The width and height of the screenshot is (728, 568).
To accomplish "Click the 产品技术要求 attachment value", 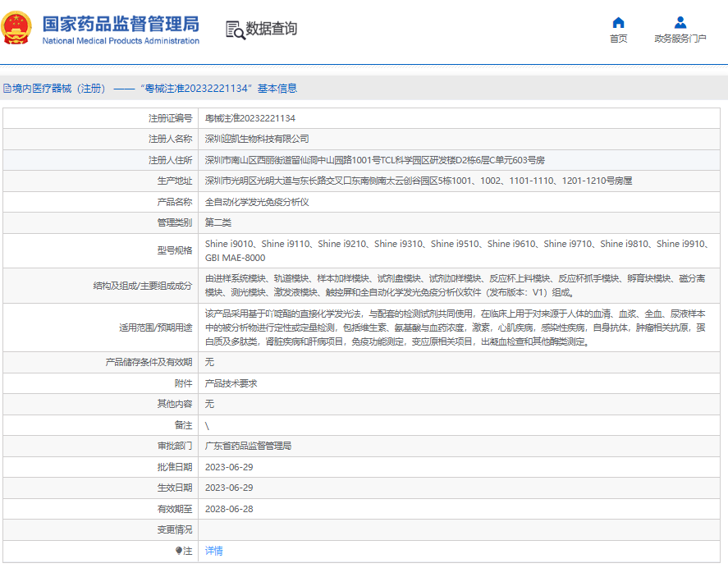I will pos(231,383).
